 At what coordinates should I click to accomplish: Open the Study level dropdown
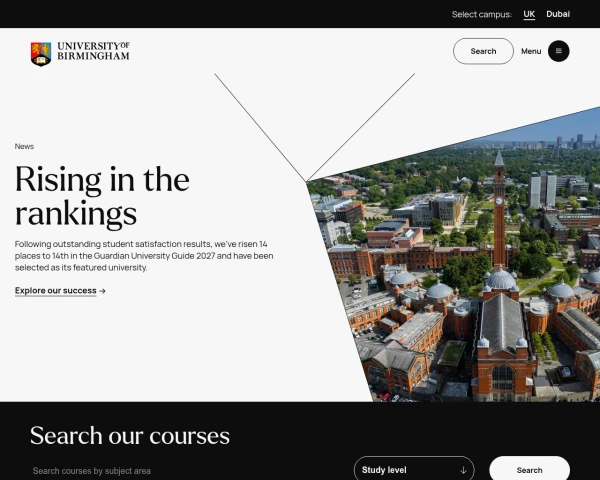(x=414, y=470)
